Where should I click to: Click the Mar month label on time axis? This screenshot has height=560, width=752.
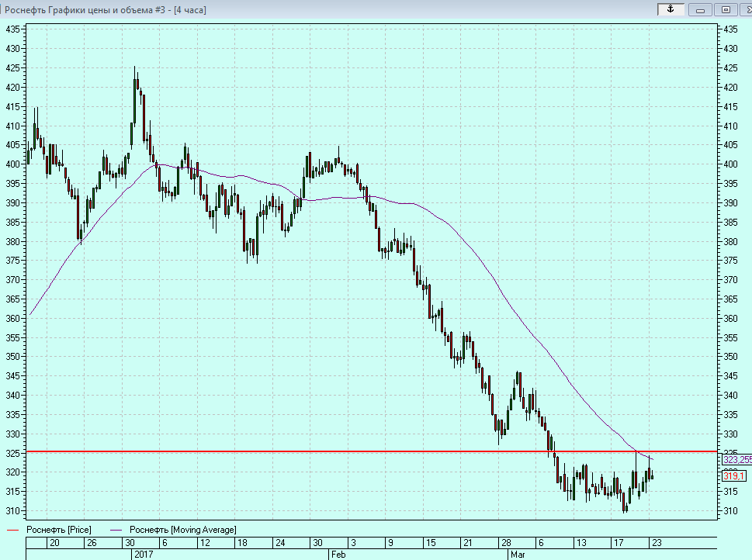[518, 555]
